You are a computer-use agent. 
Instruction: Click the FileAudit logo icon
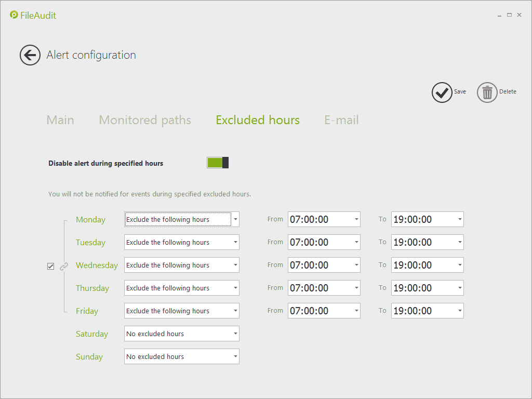click(14, 15)
